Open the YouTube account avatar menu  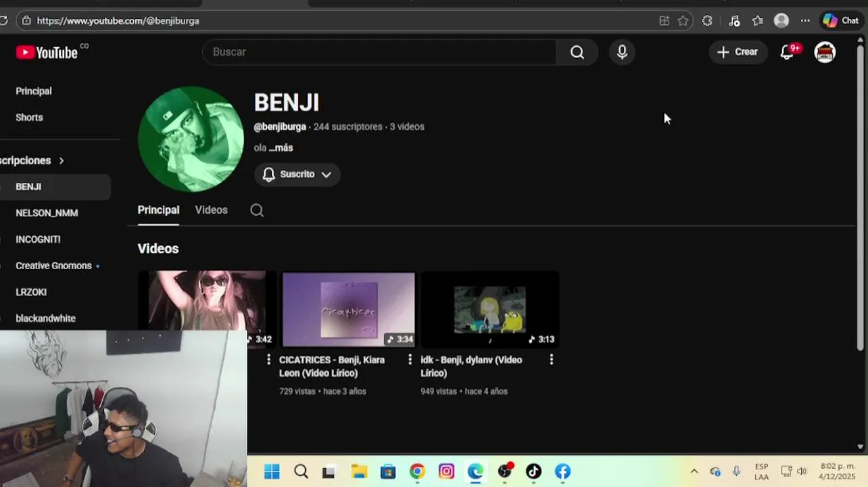coord(825,52)
